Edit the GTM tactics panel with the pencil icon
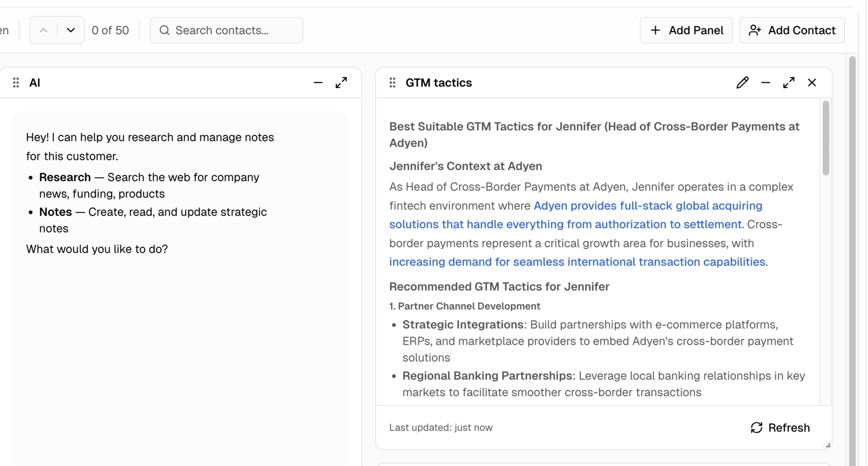 pos(742,82)
